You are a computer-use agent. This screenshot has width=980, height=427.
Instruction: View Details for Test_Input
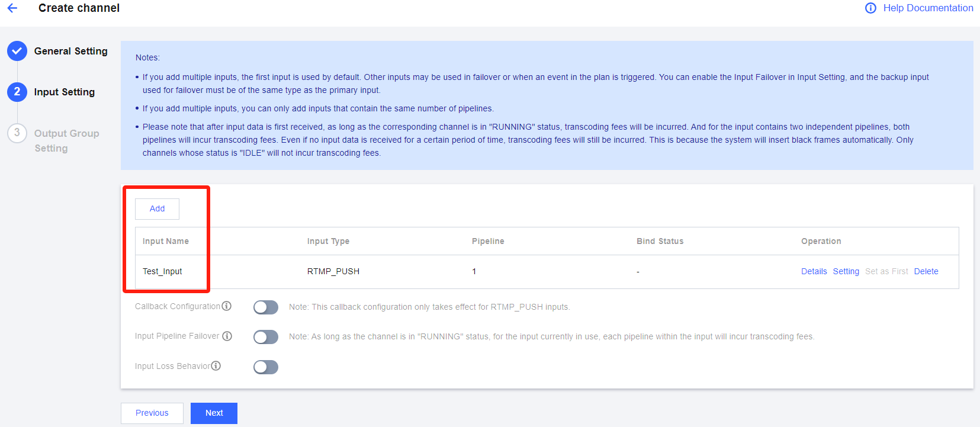point(814,271)
